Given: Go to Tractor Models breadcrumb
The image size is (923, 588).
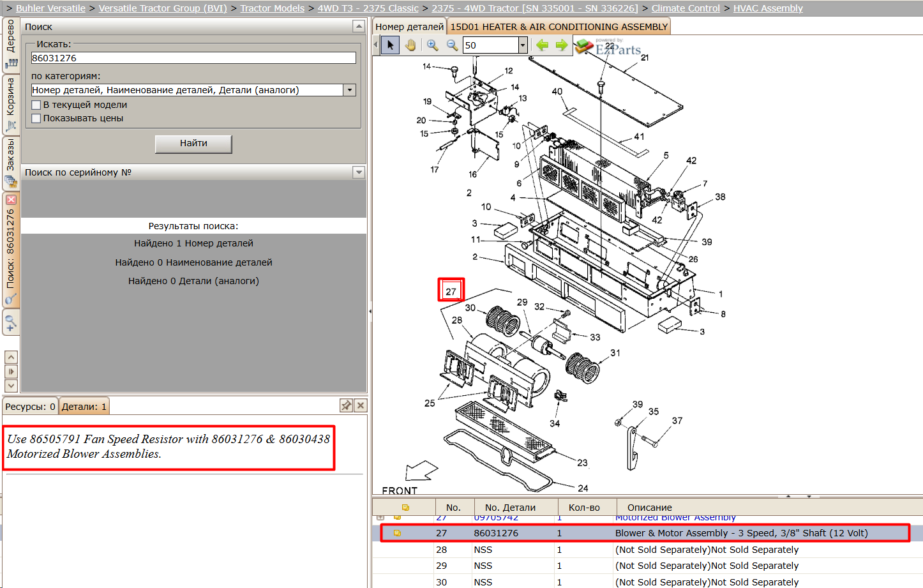Looking at the screenshot, I should pyautogui.click(x=273, y=8).
